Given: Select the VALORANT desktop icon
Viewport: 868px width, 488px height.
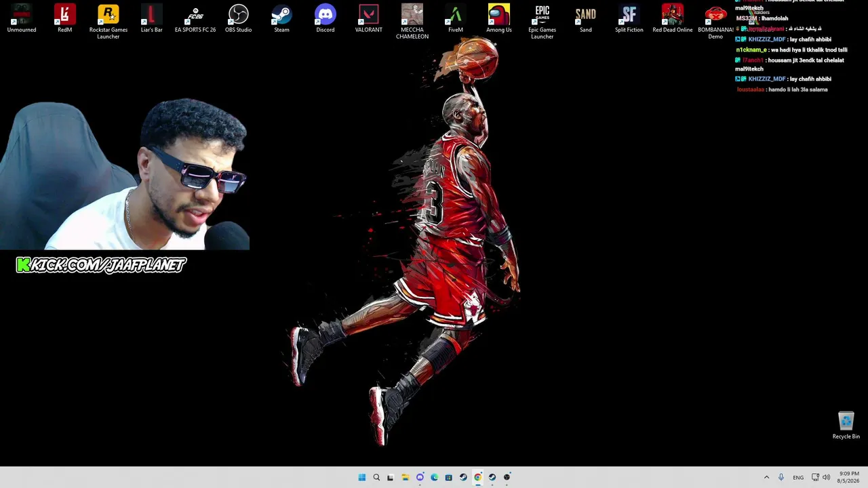Looking at the screenshot, I should pos(369,18).
